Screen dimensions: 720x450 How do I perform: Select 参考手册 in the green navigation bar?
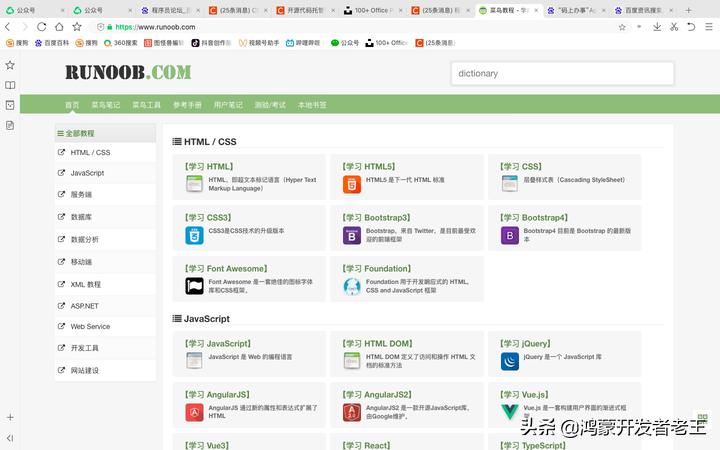187,105
